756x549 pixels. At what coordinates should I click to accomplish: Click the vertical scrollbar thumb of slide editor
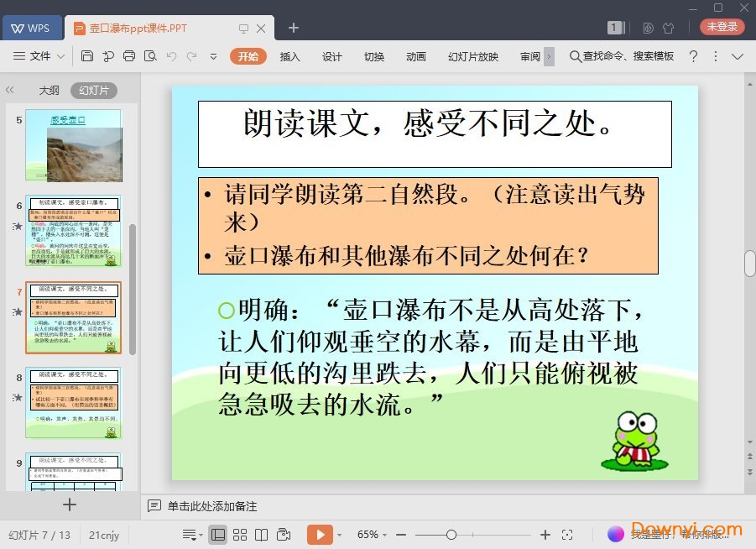point(750,264)
